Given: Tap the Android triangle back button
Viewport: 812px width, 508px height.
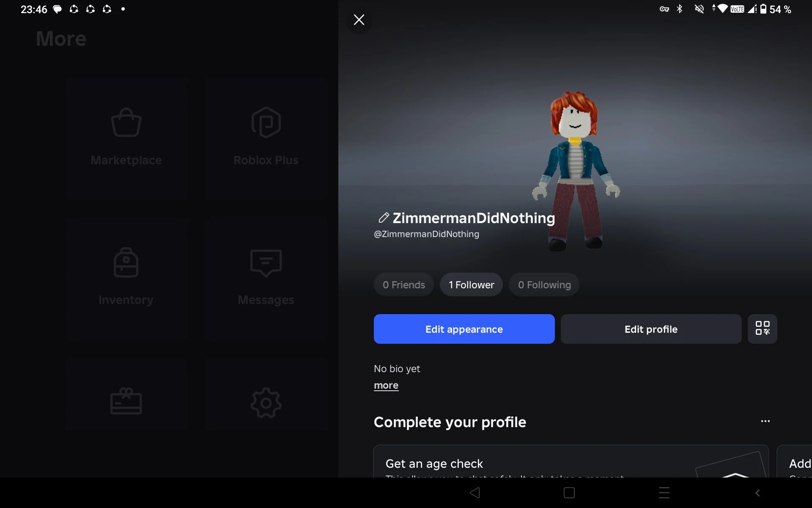Looking at the screenshot, I should tap(475, 493).
